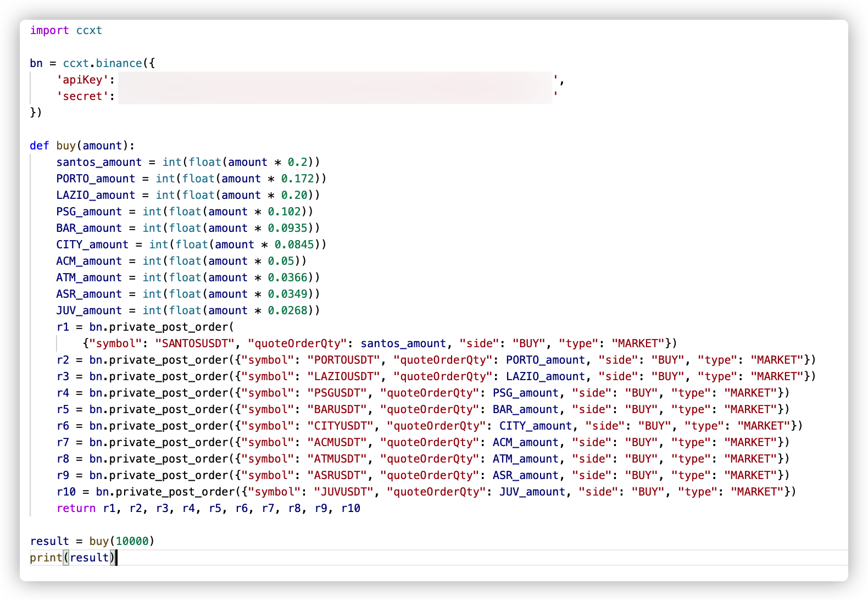Click the 'ccxt.binance' call text

(102, 63)
